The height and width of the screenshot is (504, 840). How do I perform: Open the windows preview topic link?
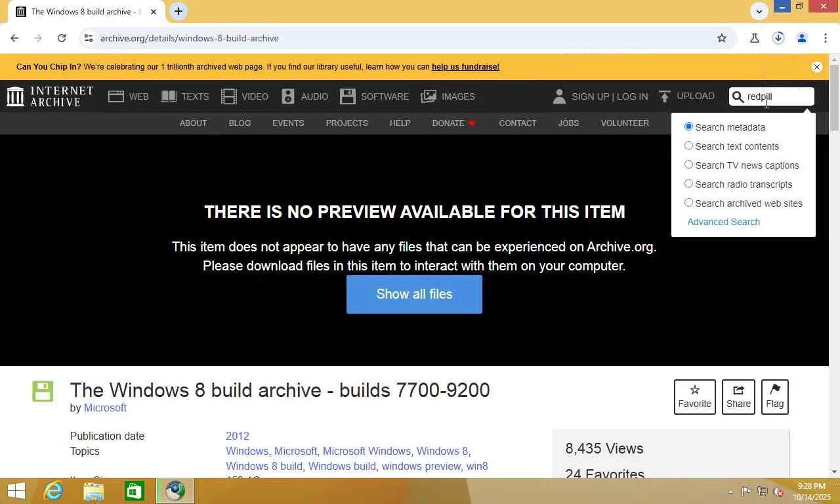[421, 466]
